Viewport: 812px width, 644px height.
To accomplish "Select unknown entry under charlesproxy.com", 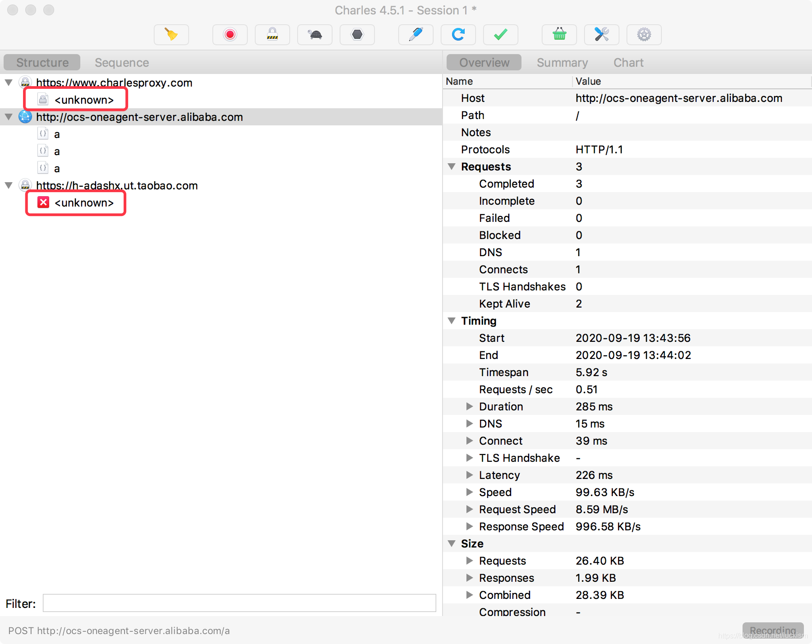I will click(x=84, y=100).
